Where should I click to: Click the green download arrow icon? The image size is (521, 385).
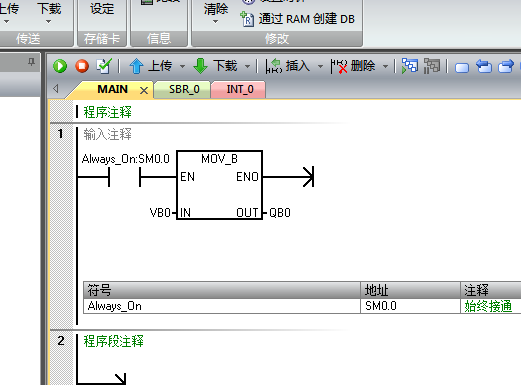[200, 66]
